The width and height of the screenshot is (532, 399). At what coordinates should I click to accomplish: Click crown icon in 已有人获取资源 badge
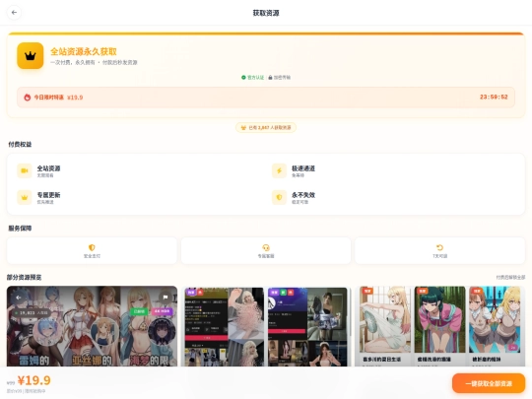click(x=243, y=127)
